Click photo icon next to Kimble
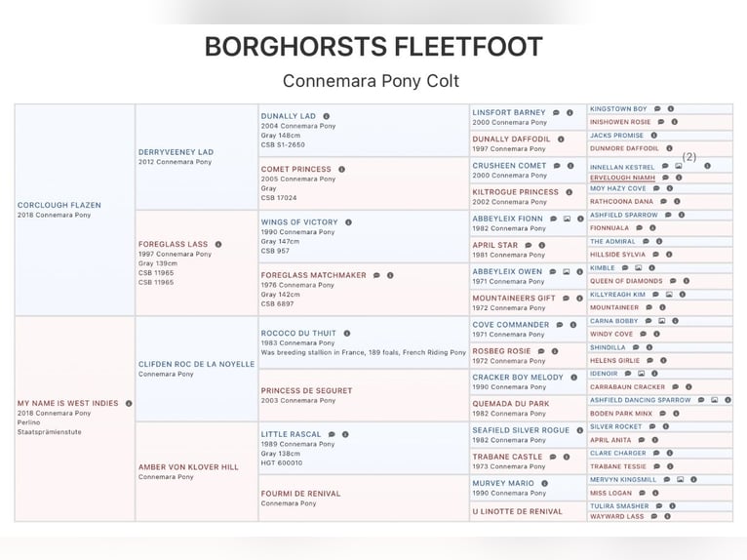The image size is (747, 560). (639, 267)
